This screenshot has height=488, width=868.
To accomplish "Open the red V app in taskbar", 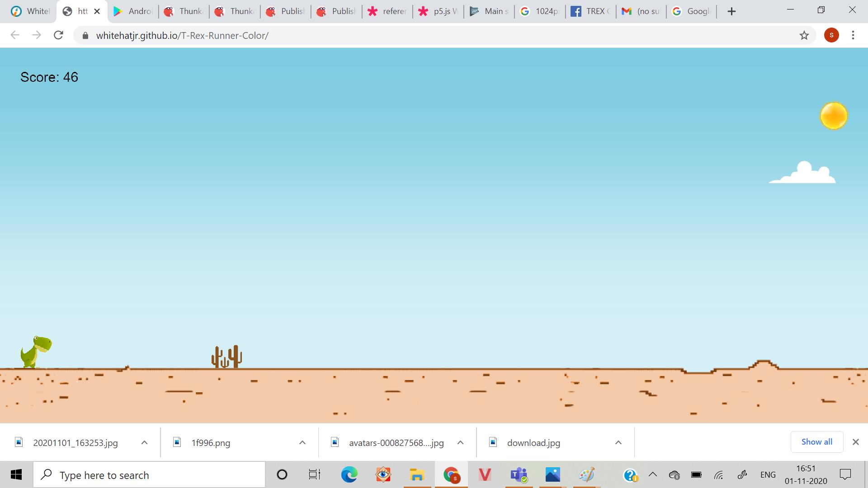I will pos(485,474).
